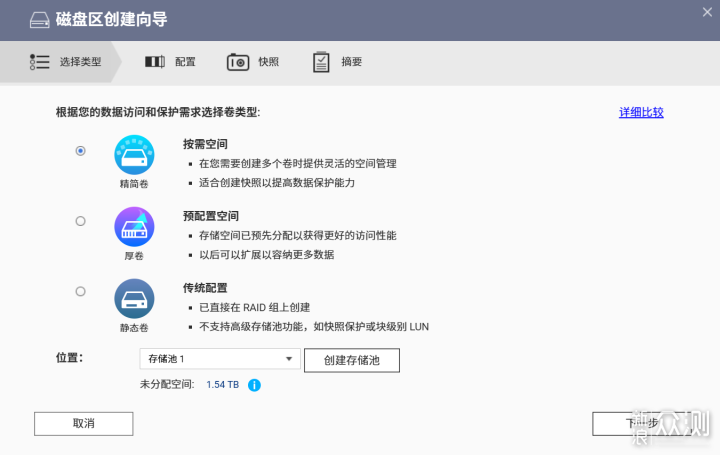Select the 按需空间 thin volume radio button

click(x=80, y=151)
